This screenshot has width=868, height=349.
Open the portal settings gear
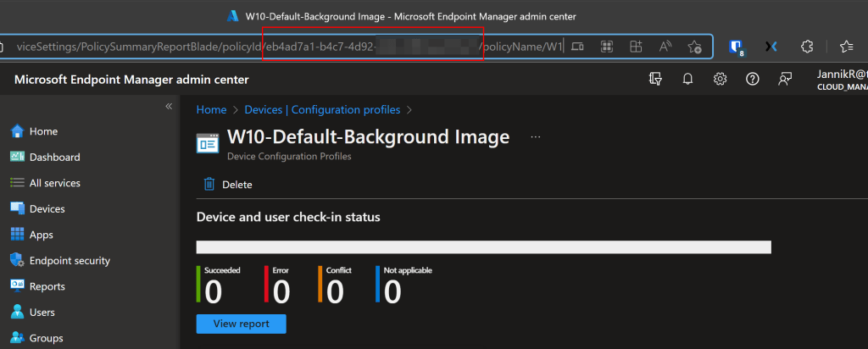click(720, 79)
